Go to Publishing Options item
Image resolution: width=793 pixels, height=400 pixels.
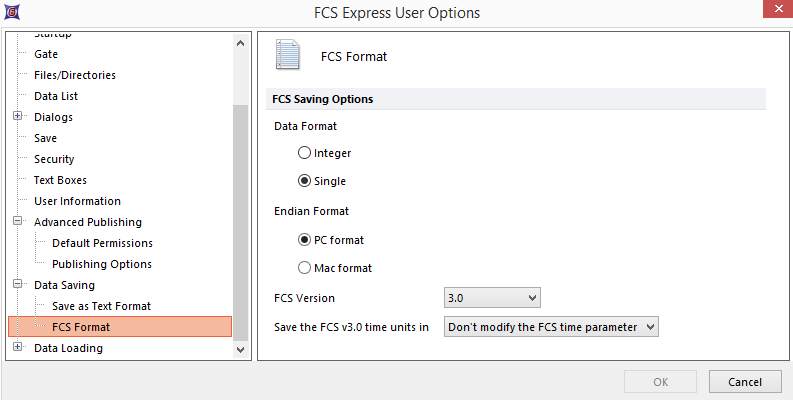pyautogui.click(x=102, y=264)
